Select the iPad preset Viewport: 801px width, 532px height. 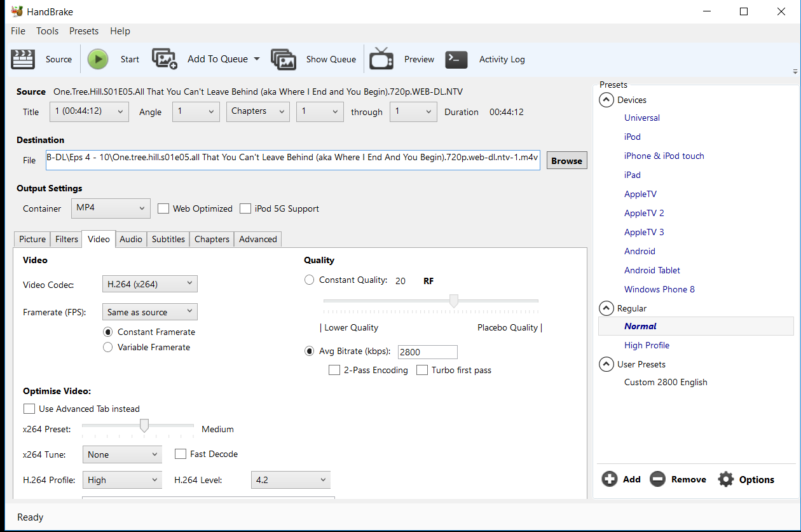coord(633,175)
